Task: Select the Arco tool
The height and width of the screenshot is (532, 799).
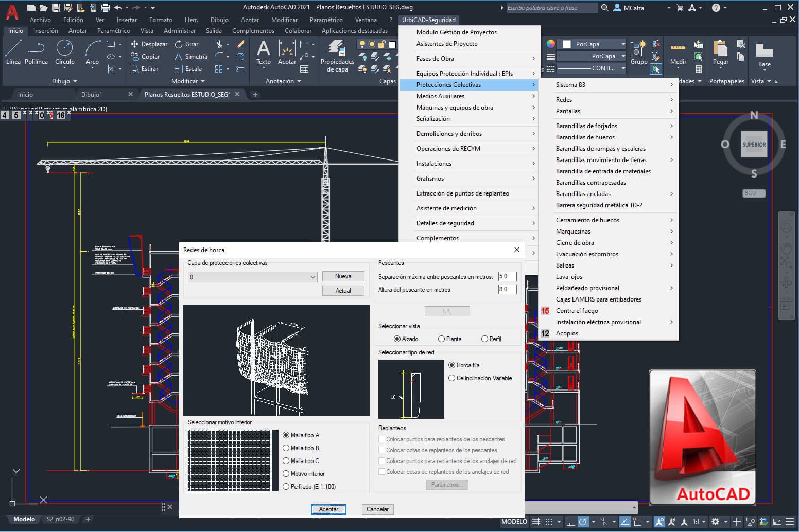Action: (92, 52)
